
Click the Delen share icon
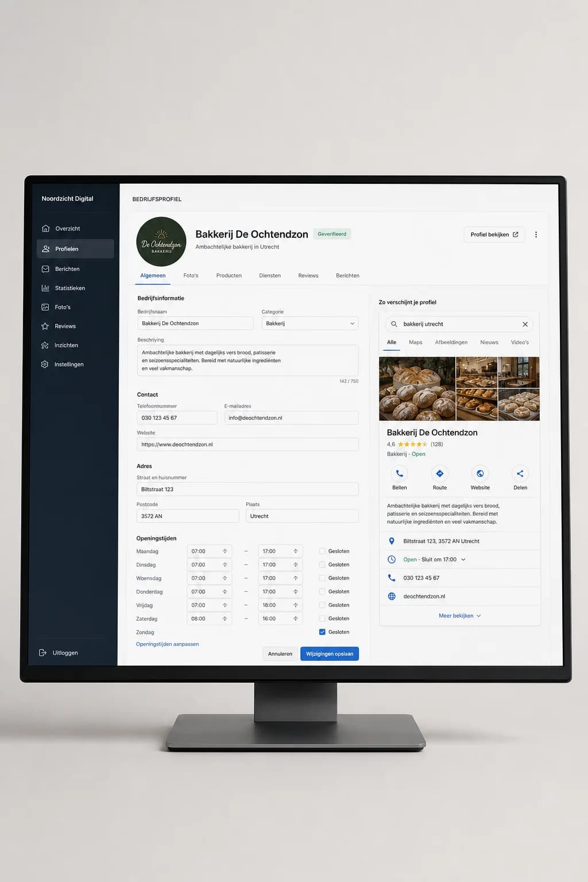pos(520,473)
